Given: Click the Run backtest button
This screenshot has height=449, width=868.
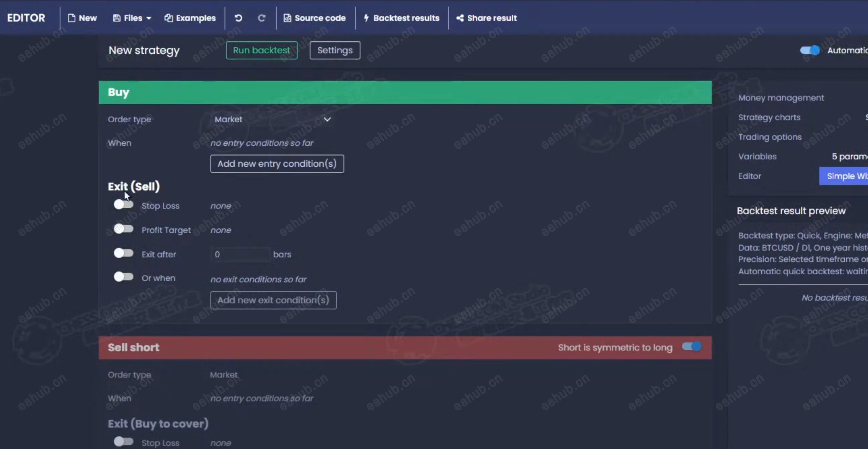Looking at the screenshot, I should point(262,50).
